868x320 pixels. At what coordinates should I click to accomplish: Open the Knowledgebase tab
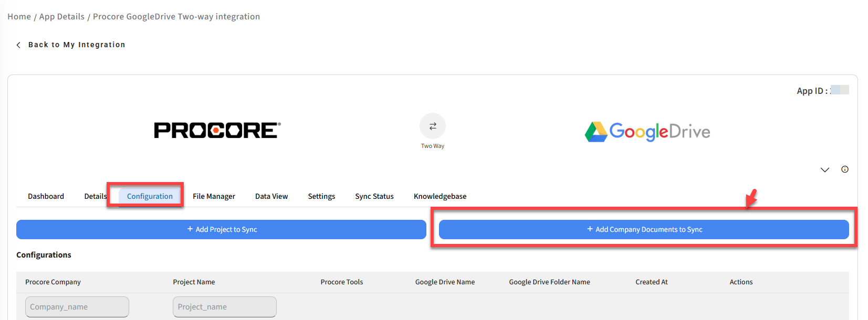[x=440, y=196]
